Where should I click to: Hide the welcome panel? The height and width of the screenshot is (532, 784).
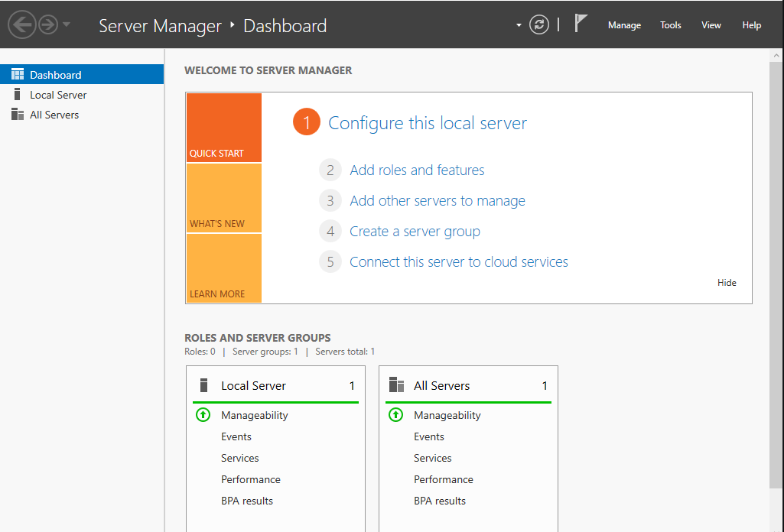(x=727, y=283)
